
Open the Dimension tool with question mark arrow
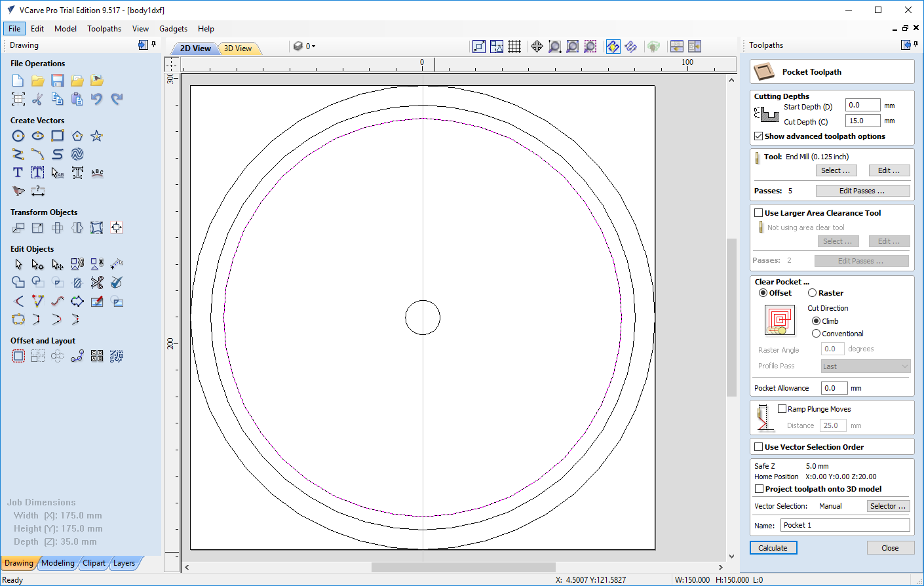(x=38, y=191)
